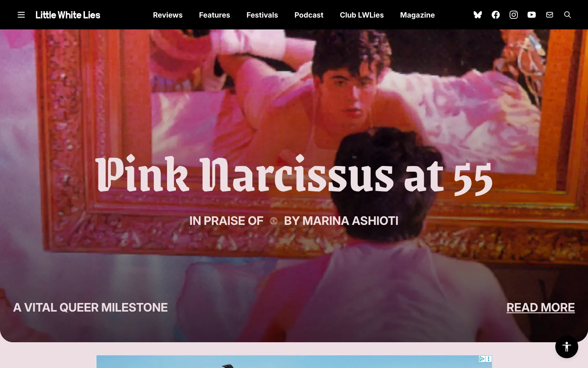588x368 pixels.
Task: View articles by Marina Ashioti
Action: pos(341,221)
